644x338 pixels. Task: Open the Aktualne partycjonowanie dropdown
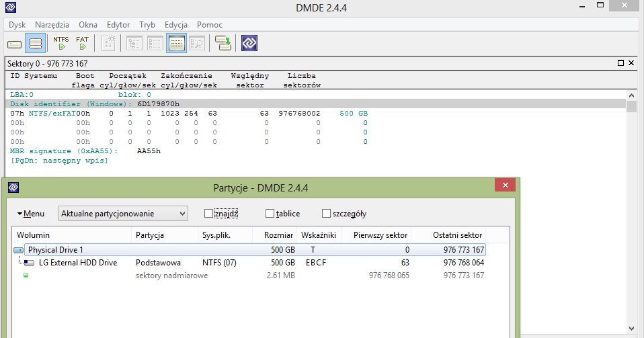point(123,214)
